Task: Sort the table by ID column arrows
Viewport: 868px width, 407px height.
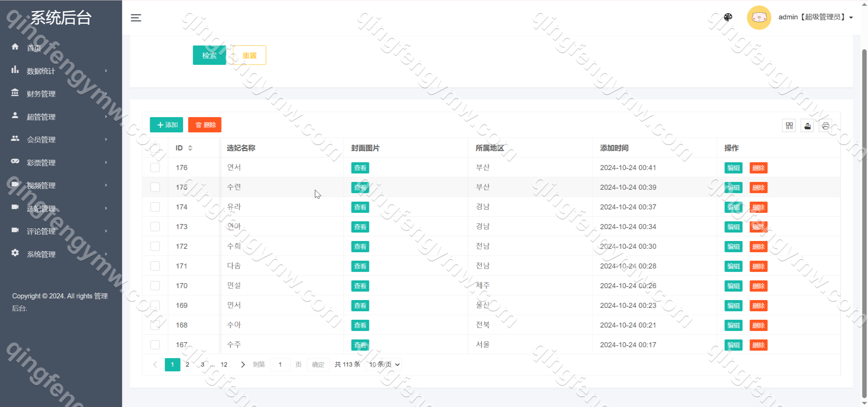Action: (x=190, y=148)
